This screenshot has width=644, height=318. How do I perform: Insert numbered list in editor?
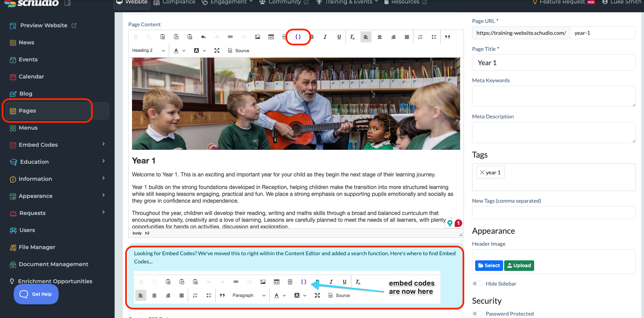(x=420, y=37)
